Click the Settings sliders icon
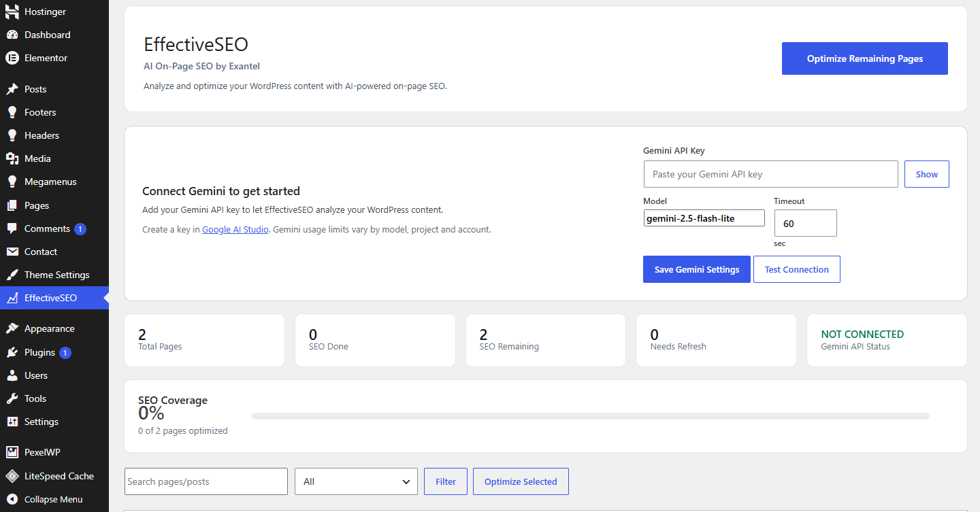This screenshot has height=512, width=980. pyautogui.click(x=12, y=422)
